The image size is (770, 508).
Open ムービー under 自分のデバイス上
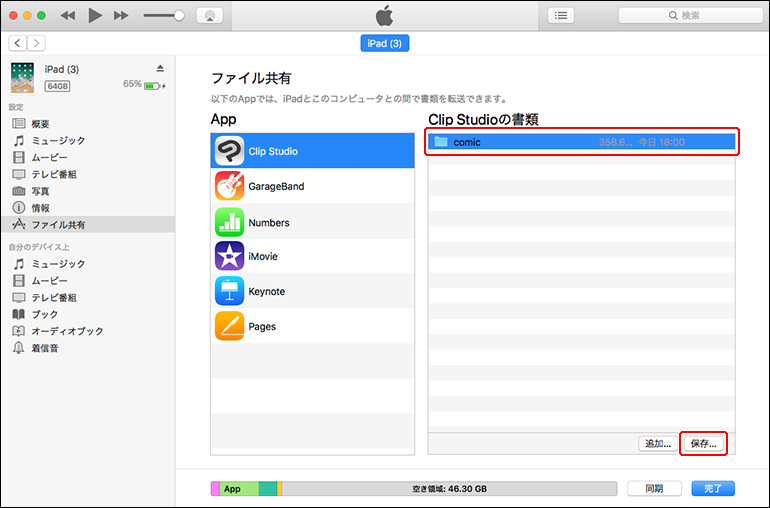click(x=87, y=281)
